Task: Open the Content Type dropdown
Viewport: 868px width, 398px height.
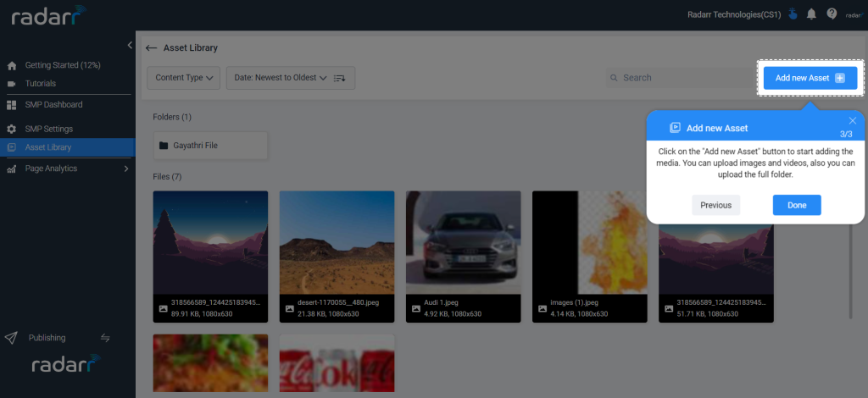Action: [184, 78]
